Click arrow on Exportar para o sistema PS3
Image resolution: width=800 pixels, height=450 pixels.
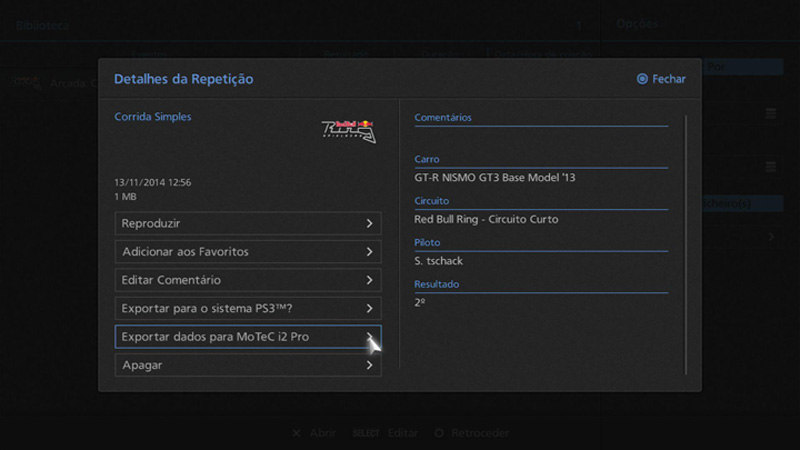[369, 309]
